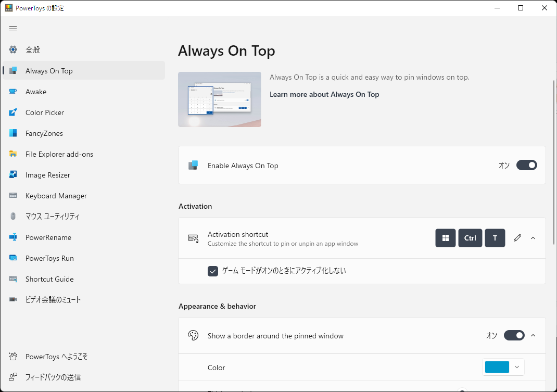This screenshot has height=392, width=557.
Task: Click the Image Resizer icon
Action: [13, 174]
